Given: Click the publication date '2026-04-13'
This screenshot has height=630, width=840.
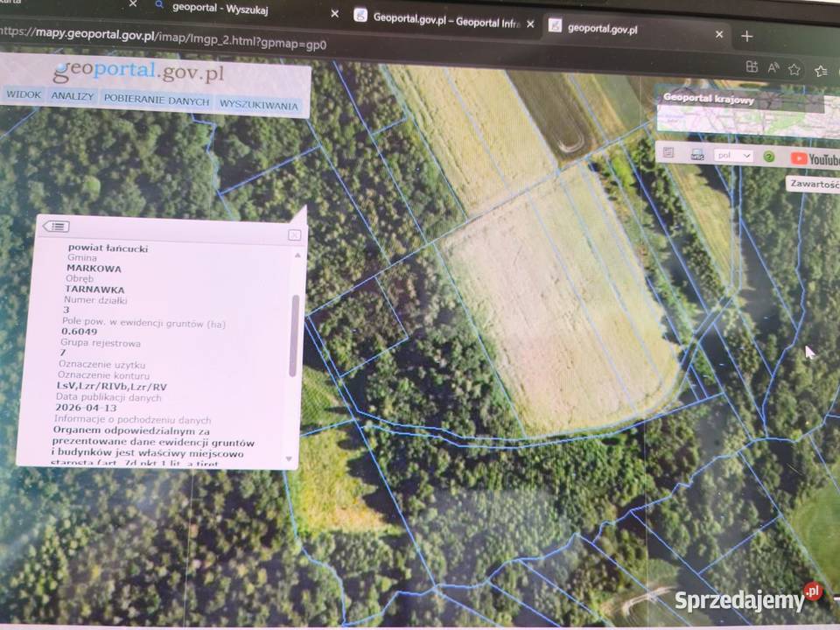Looking at the screenshot, I should tap(86, 408).
